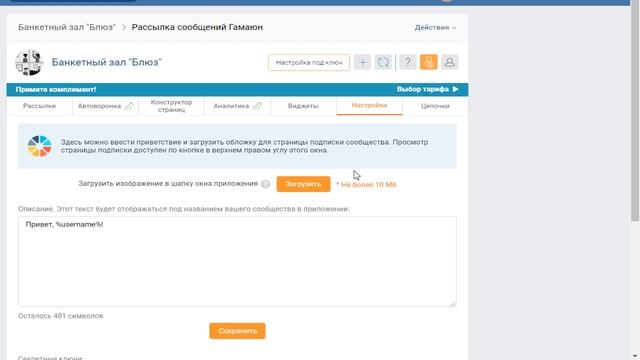Viewport: 640px width, 360px height.
Task: Open the Конструктор страниц tab
Action: [171, 106]
